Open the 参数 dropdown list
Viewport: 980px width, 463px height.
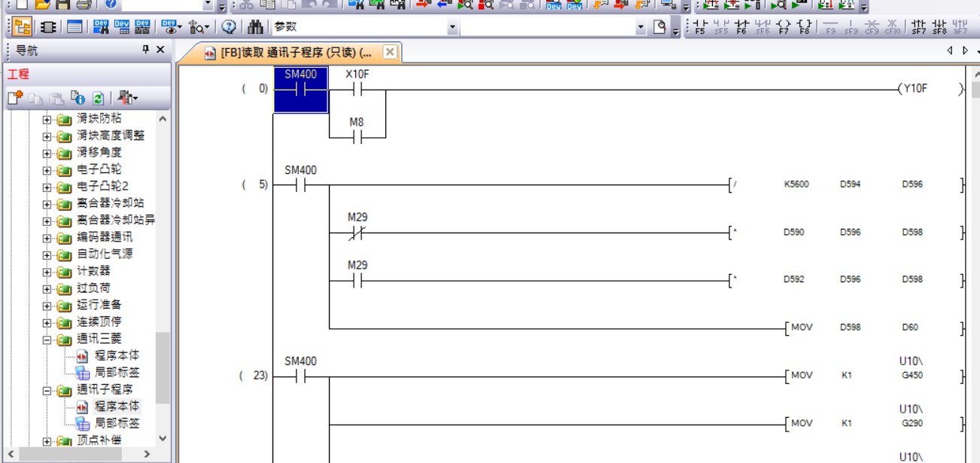click(452, 27)
